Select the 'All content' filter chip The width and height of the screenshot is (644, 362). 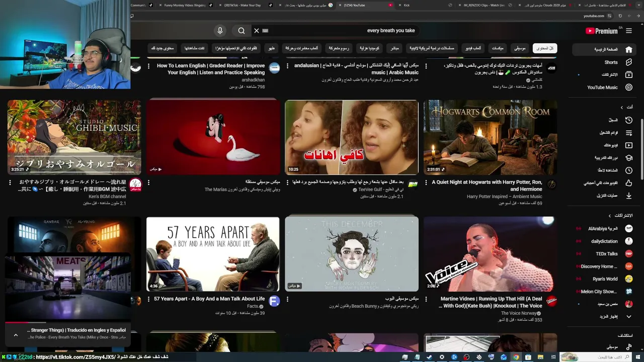(x=544, y=48)
